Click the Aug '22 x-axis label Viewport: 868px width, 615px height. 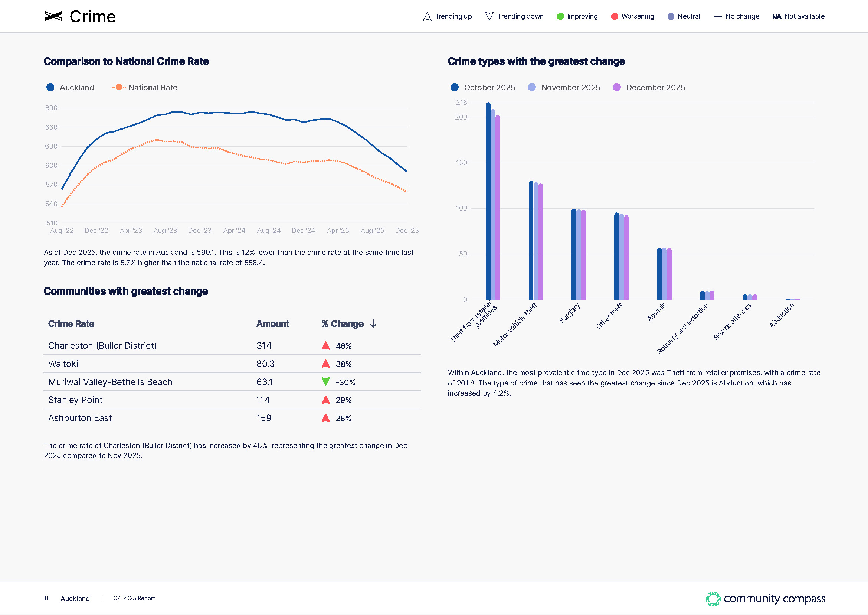[x=62, y=231]
